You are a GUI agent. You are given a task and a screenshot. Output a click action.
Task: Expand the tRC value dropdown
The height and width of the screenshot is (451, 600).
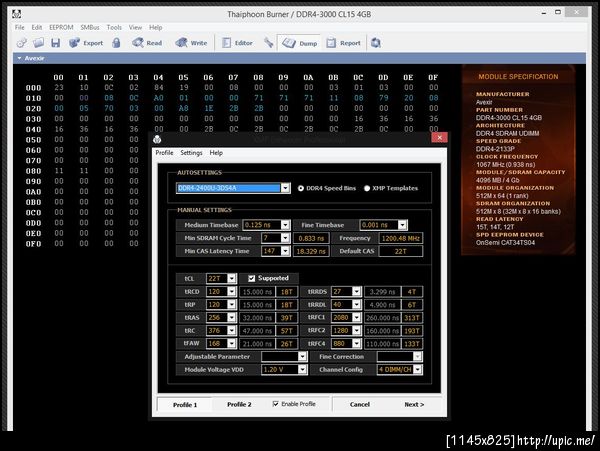[232, 331]
